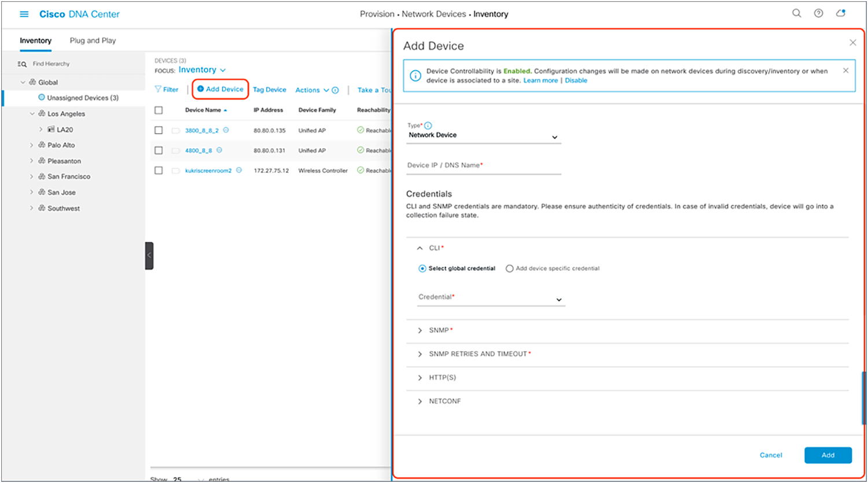Click the Device Family column header
The height and width of the screenshot is (483, 868).
[x=317, y=110]
